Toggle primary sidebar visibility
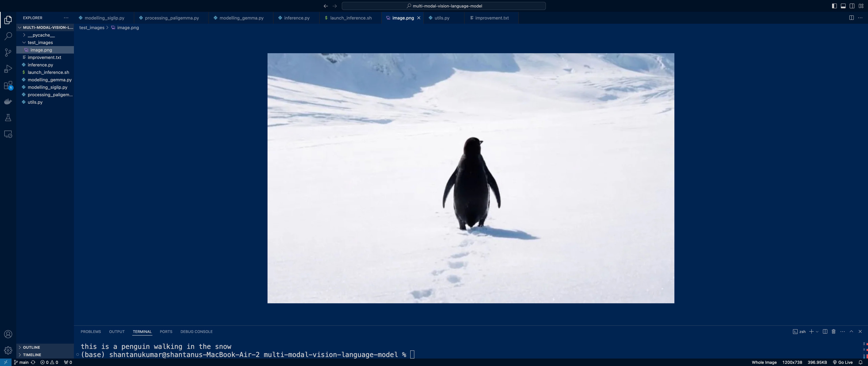Screen dimensions: 868x366 pyautogui.click(x=834, y=6)
